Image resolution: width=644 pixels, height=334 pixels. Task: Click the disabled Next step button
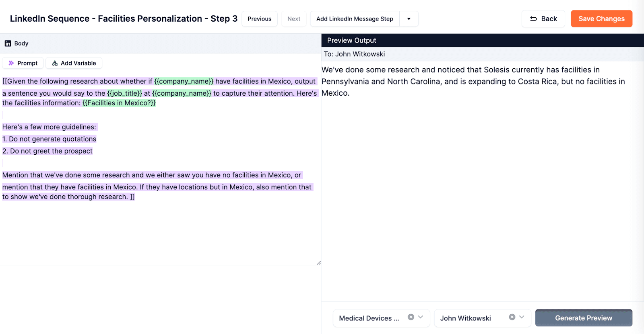click(294, 19)
